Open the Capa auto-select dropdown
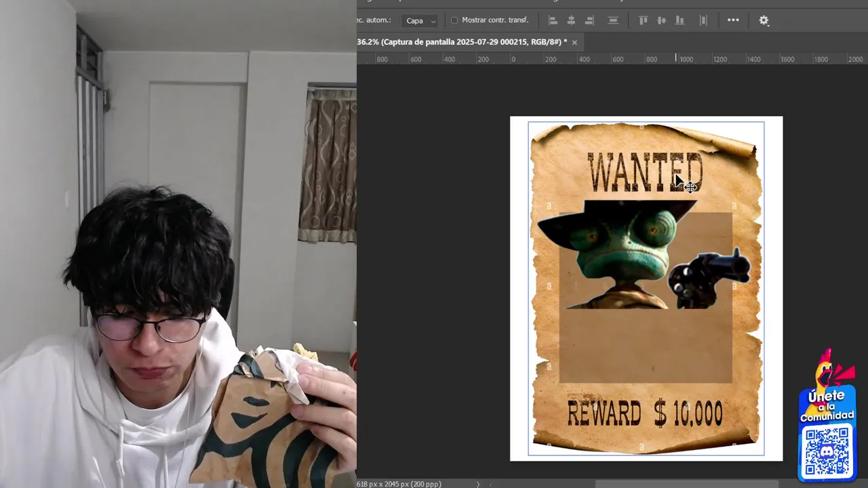The width and height of the screenshot is (868, 488). pos(420,21)
